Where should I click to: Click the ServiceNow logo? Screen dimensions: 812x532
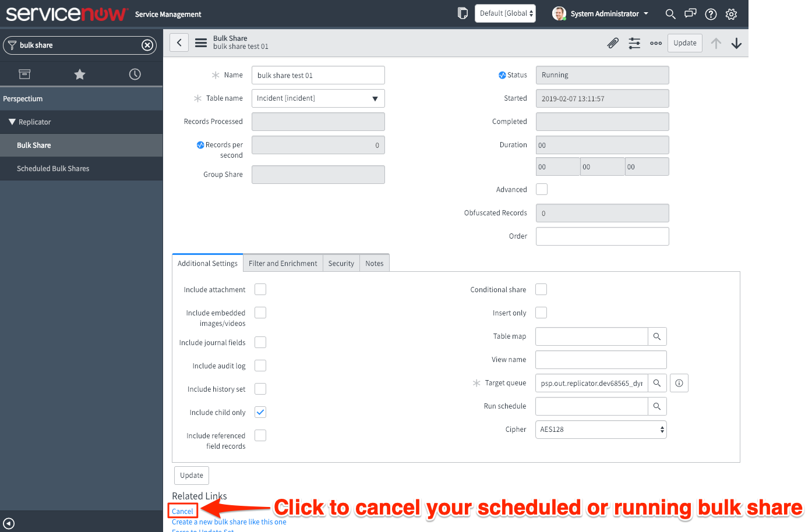pyautogui.click(x=66, y=13)
